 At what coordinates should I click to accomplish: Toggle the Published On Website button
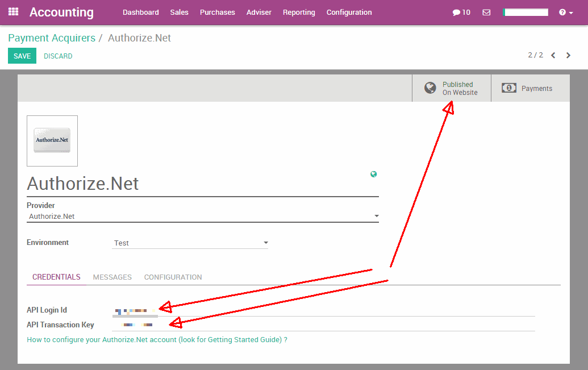[x=451, y=88]
